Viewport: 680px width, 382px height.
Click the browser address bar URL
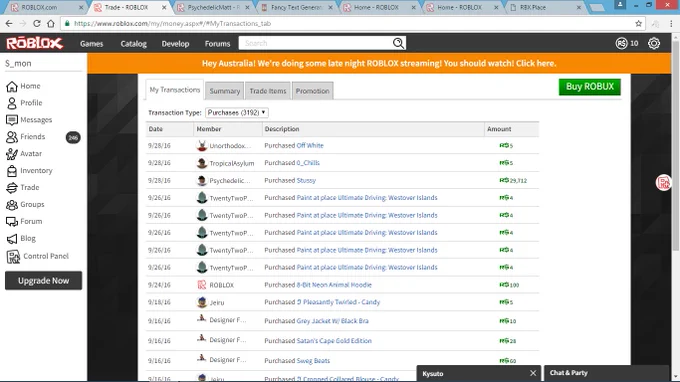tap(172, 23)
